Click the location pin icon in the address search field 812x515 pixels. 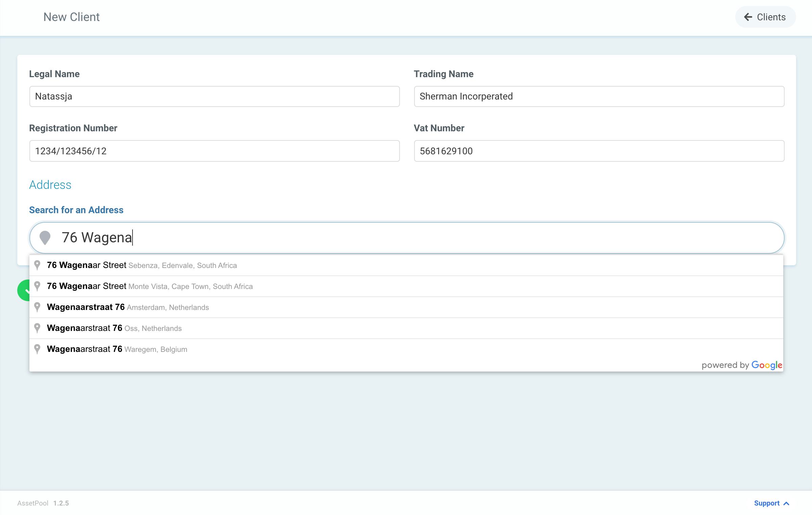[45, 238]
